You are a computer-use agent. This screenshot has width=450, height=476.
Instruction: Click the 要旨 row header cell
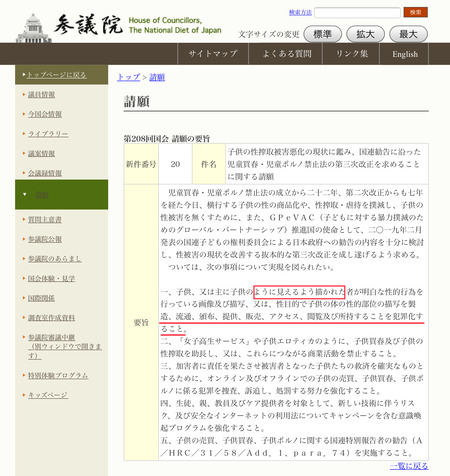[x=141, y=322]
